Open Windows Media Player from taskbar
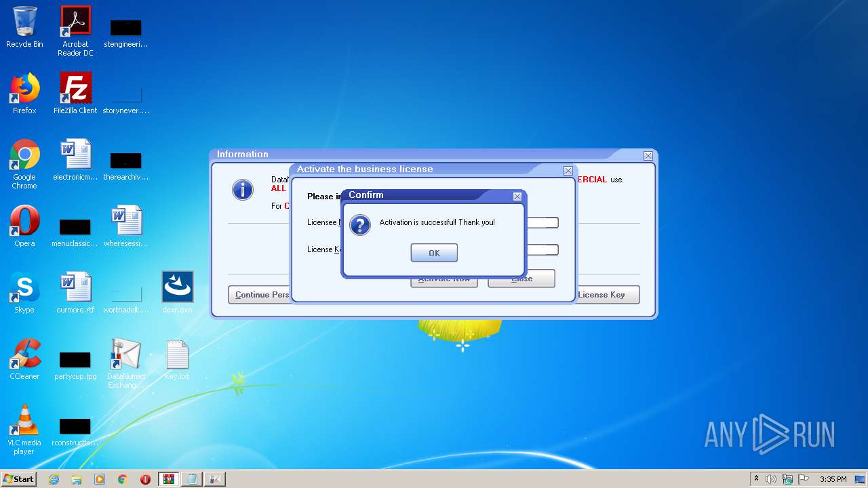The height and width of the screenshot is (488, 868). (100, 479)
